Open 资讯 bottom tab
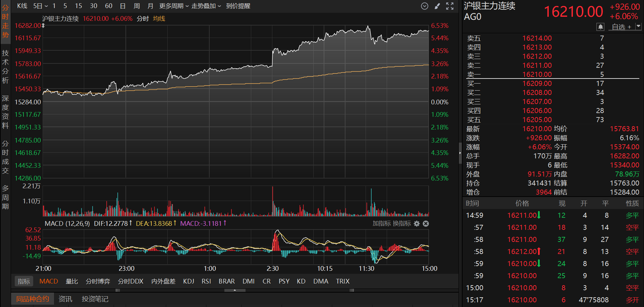This screenshot has height=307, width=644. tap(65, 299)
